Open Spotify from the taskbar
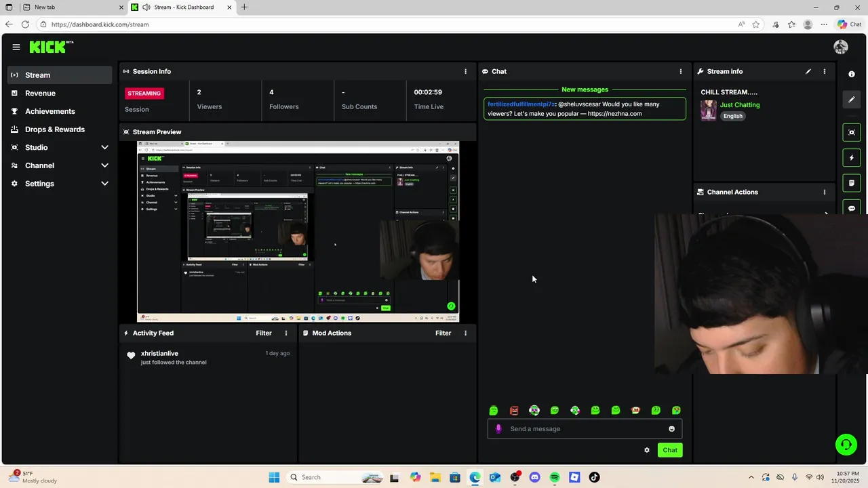Image resolution: width=868 pixels, height=488 pixels. pyautogui.click(x=555, y=477)
